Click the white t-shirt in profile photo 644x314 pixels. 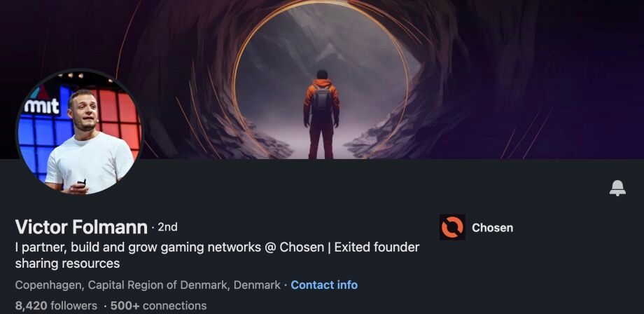(x=90, y=161)
